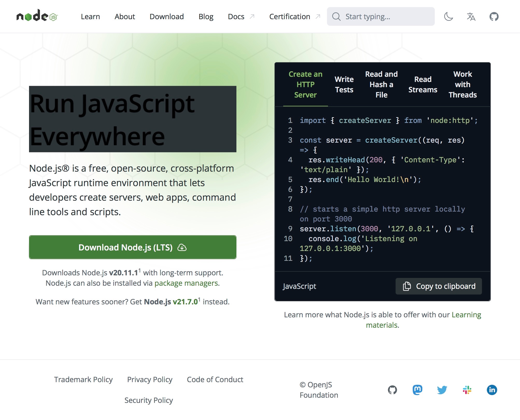Open the footer Slack icon
Viewport: 520px width, 420px height.
[x=467, y=390]
